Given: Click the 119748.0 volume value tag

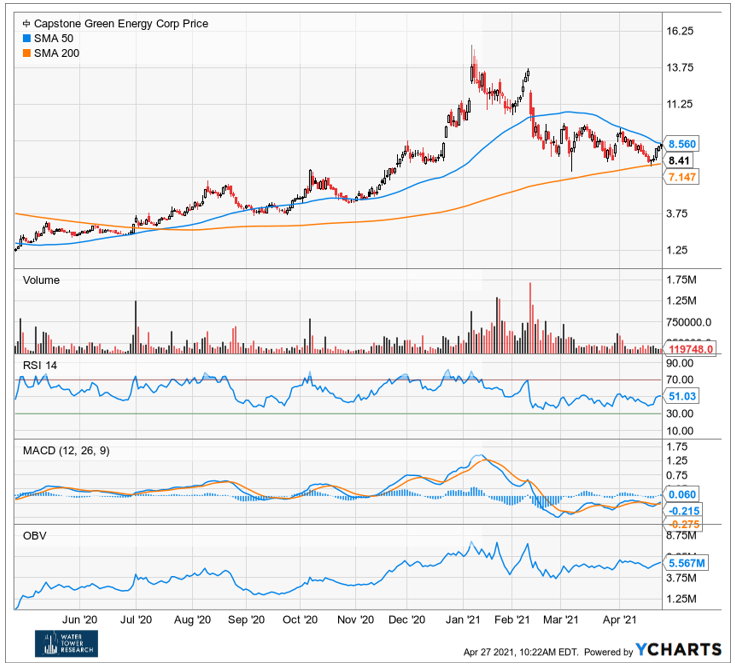Looking at the screenshot, I should pyautogui.click(x=691, y=349).
